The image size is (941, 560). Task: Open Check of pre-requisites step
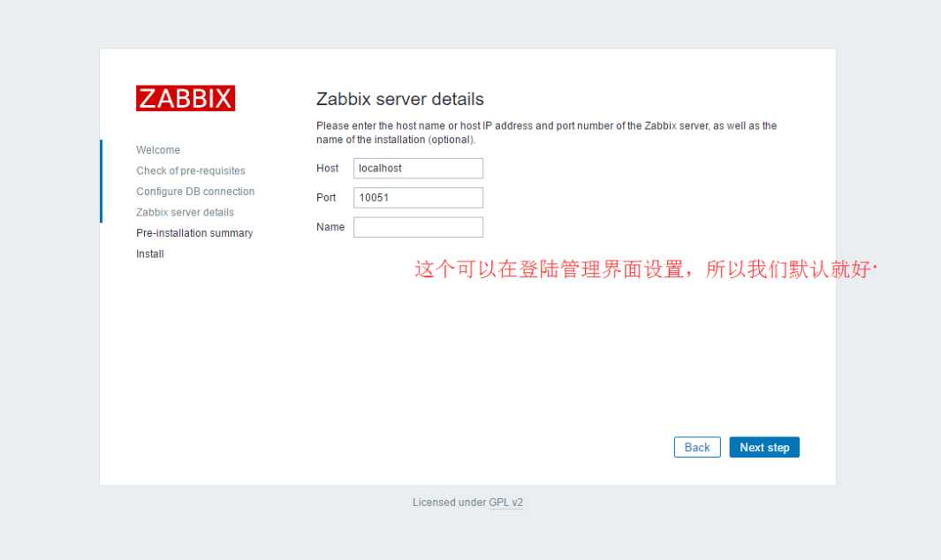(x=191, y=170)
